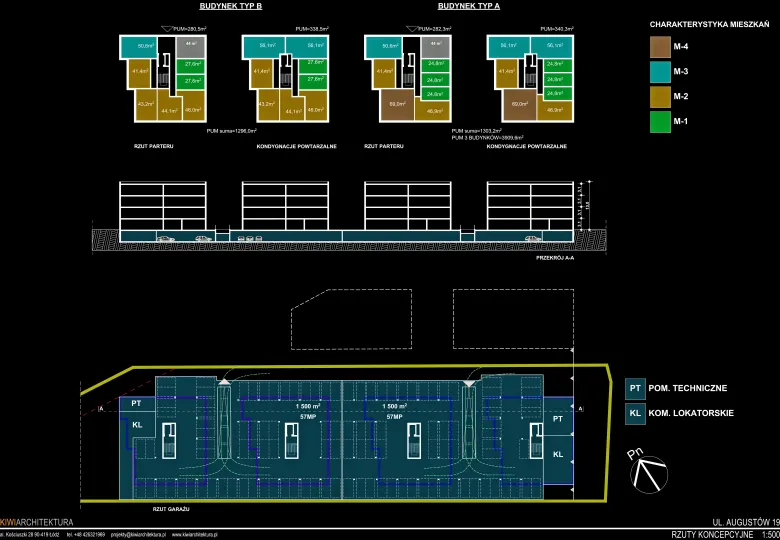Select the BUDYNEK TYP A heading
This screenshot has height=540, width=780.
pos(471,6)
